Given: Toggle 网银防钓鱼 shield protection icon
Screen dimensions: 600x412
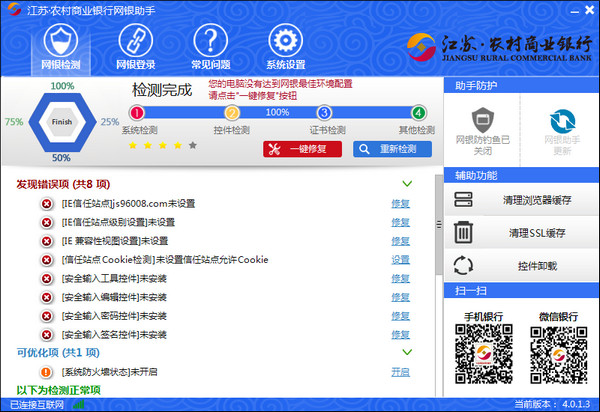Looking at the screenshot, I should [x=483, y=120].
